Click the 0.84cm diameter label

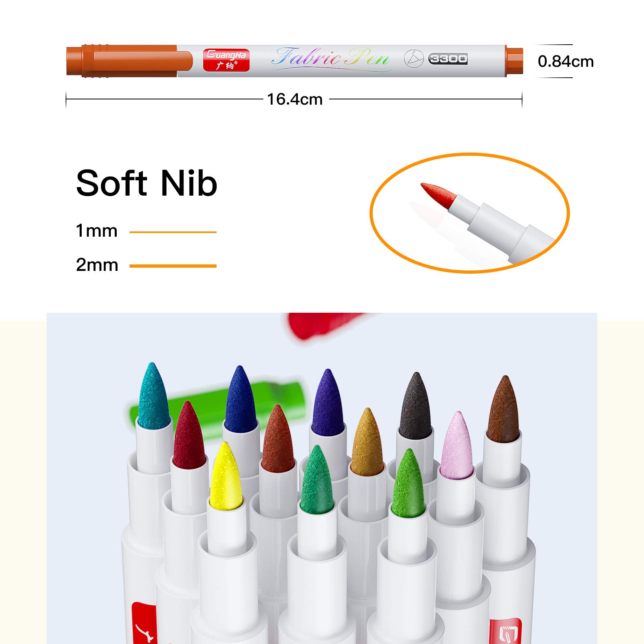(x=566, y=61)
